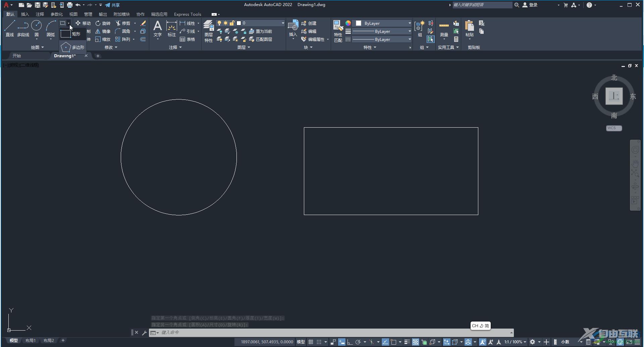Viewport: 644px width, 347px height.
Task: Toggle object snap tracking in status bar
Action: click(385, 342)
